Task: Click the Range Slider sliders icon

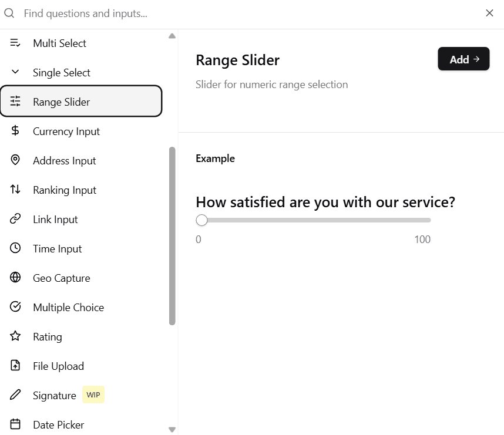Action: point(15,101)
